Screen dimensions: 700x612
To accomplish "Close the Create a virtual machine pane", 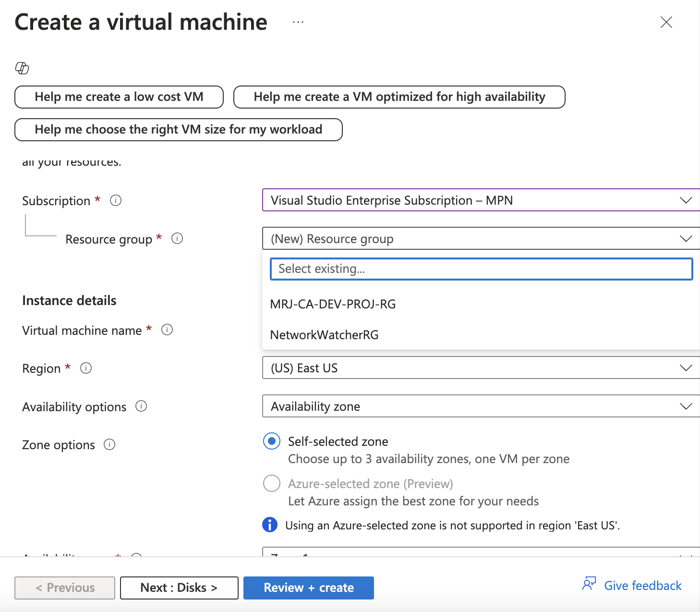I will [x=666, y=22].
